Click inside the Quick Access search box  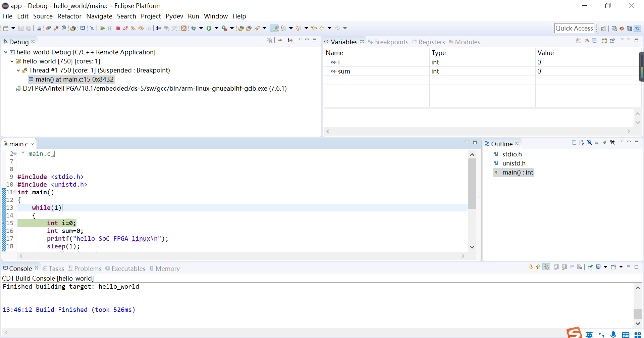coord(574,28)
